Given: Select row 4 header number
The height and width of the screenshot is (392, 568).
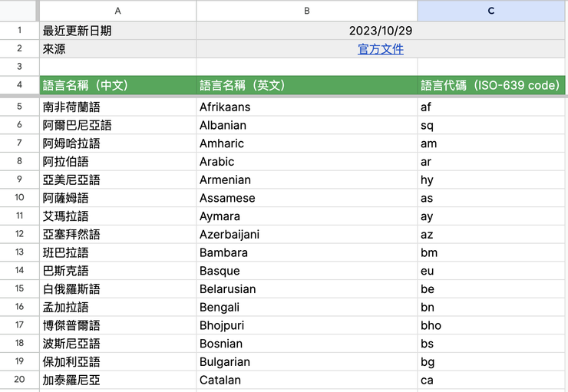Looking at the screenshot, I should tap(19, 84).
